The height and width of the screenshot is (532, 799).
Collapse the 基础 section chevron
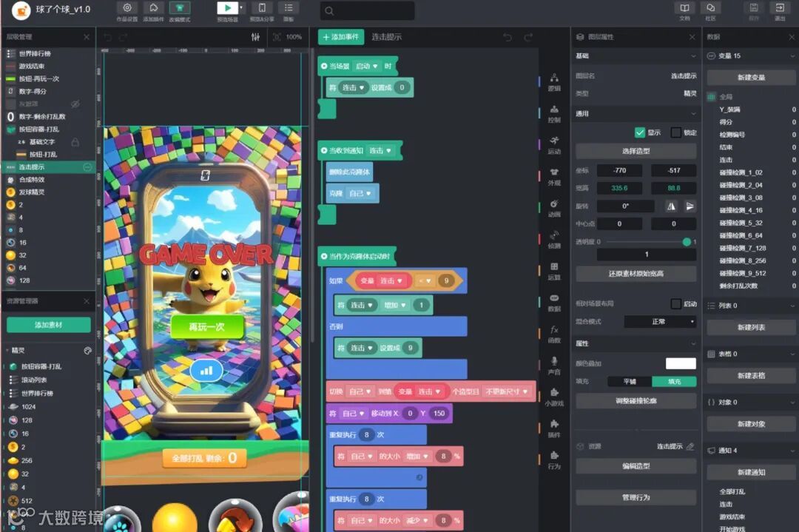tap(693, 56)
